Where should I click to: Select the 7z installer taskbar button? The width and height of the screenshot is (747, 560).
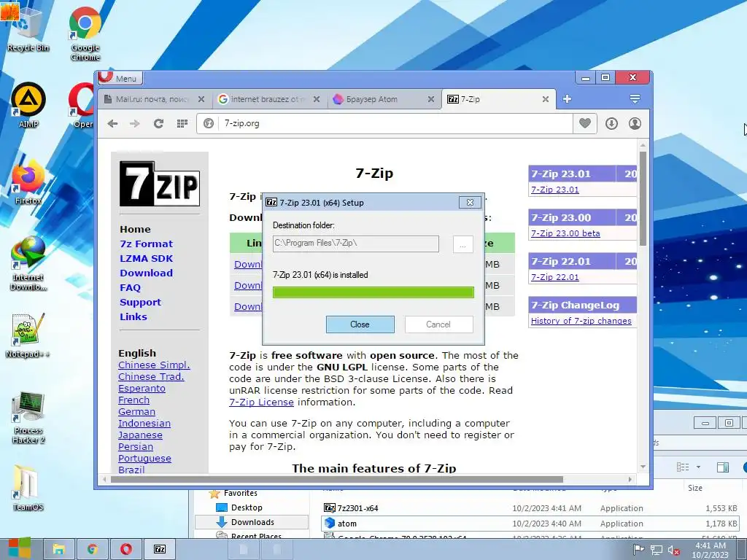(x=160, y=549)
